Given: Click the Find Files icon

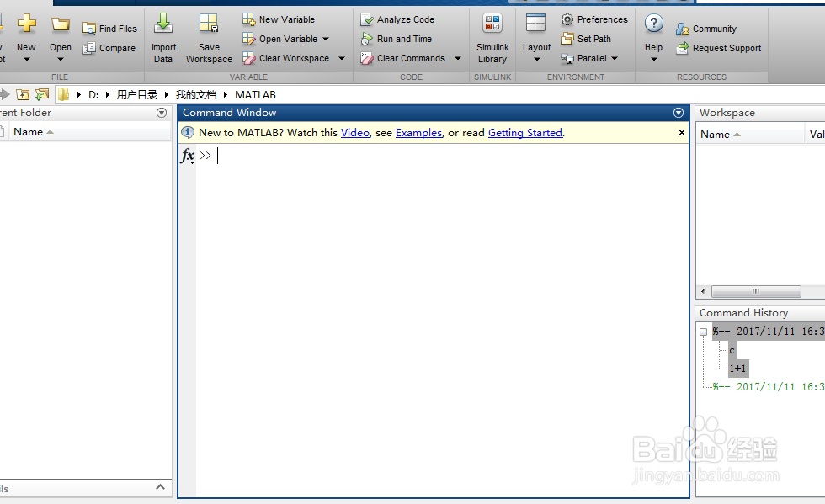Looking at the screenshot, I should (x=110, y=28).
